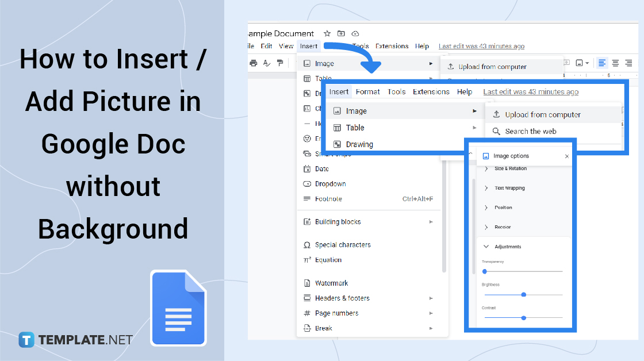
Task: Click the pi icon for Equation
Action: click(307, 260)
